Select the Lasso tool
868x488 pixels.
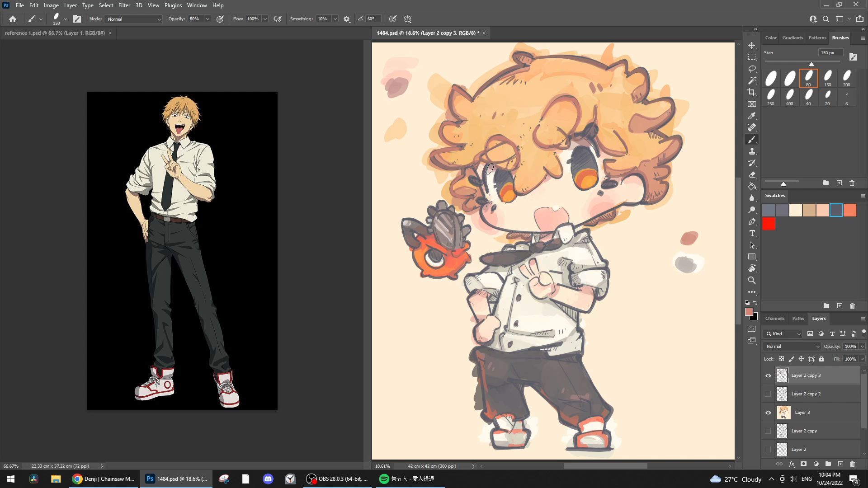coord(752,69)
